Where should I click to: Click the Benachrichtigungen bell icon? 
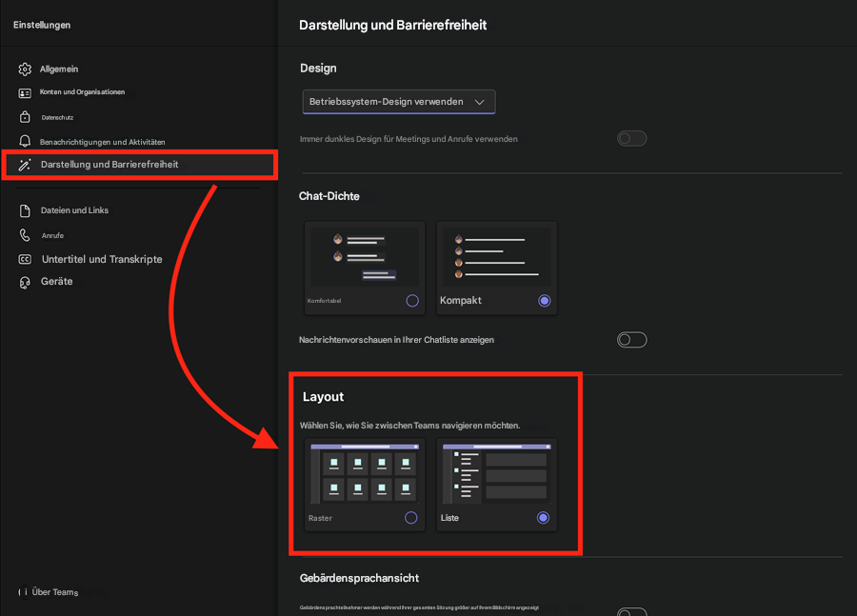[x=25, y=141]
